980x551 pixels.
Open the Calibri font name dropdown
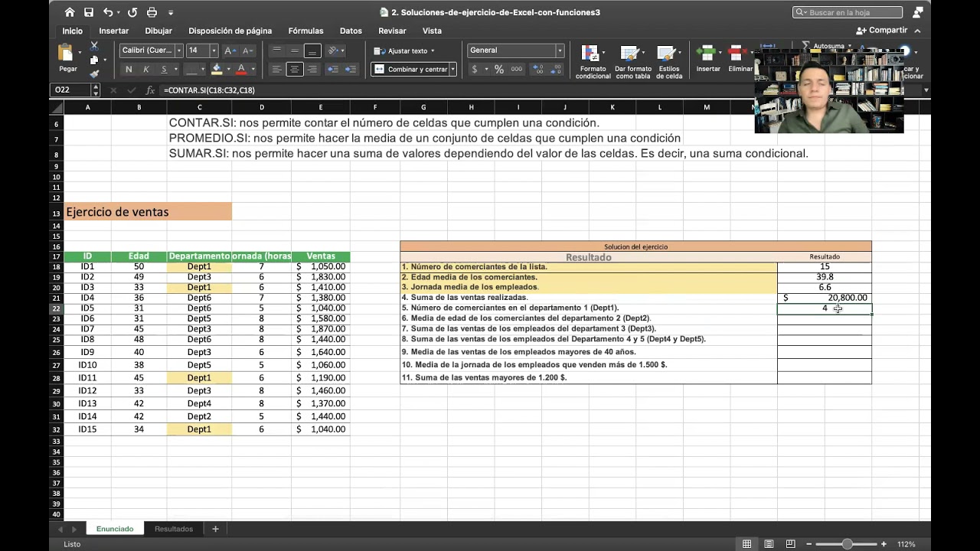178,51
